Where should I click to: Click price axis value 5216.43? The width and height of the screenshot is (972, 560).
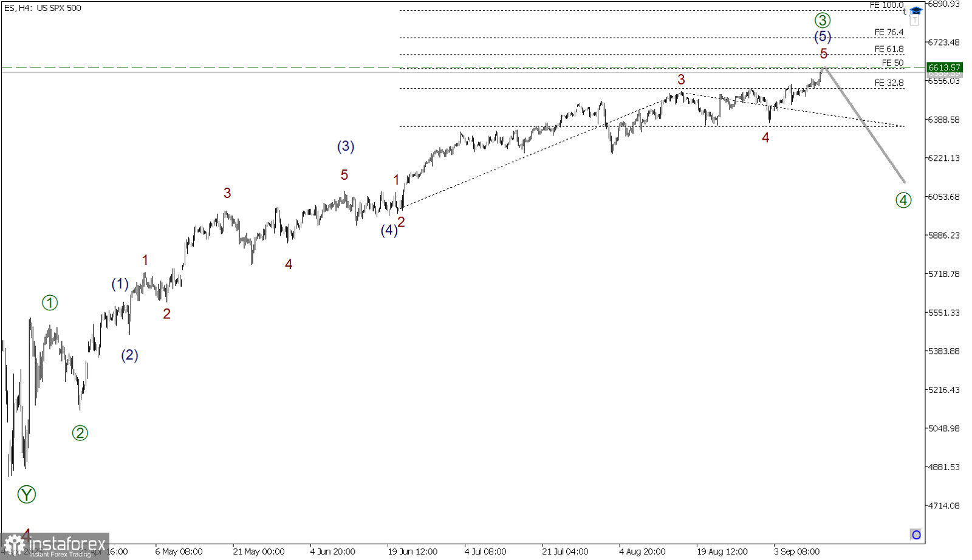[x=943, y=390]
